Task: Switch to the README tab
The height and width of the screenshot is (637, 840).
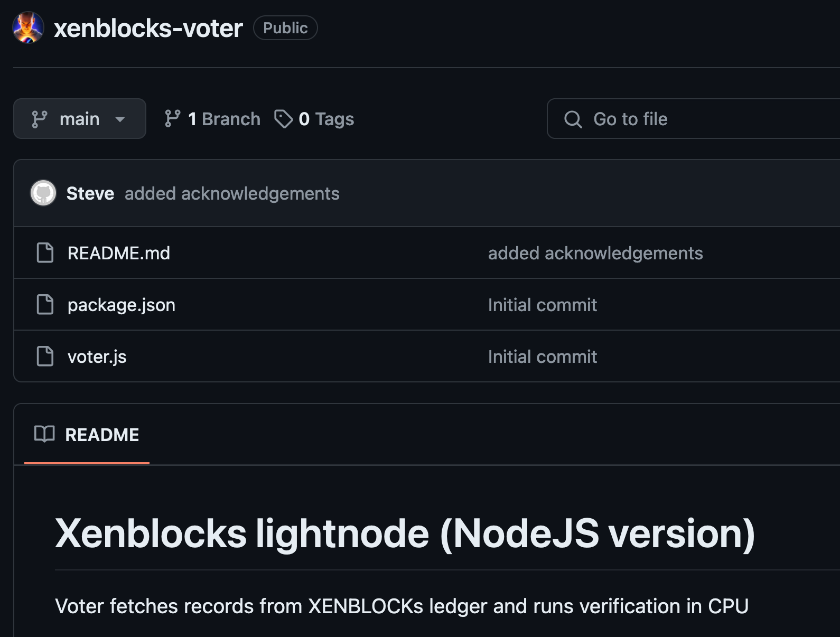Action: tap(101, 434)
